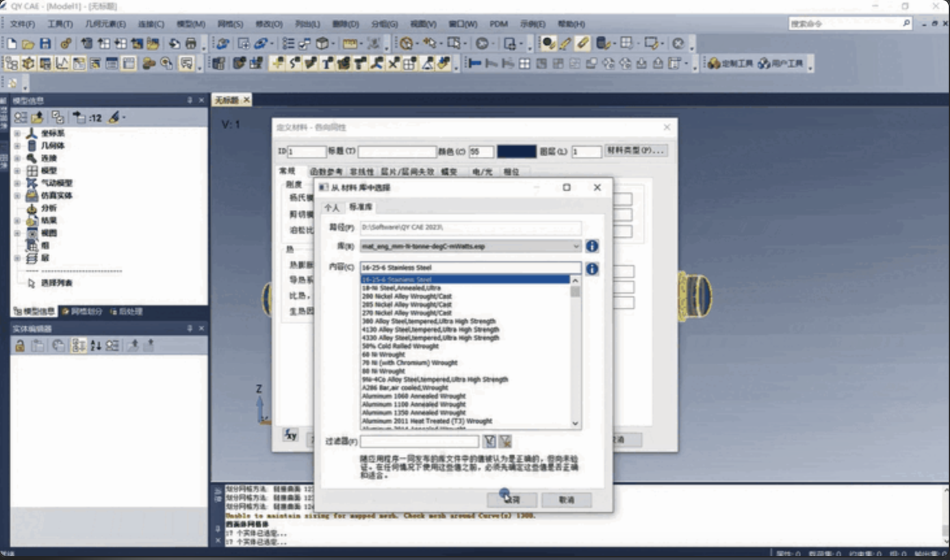
Task: Click the T text tool in yellow toolbar
Action: (327, 63)
